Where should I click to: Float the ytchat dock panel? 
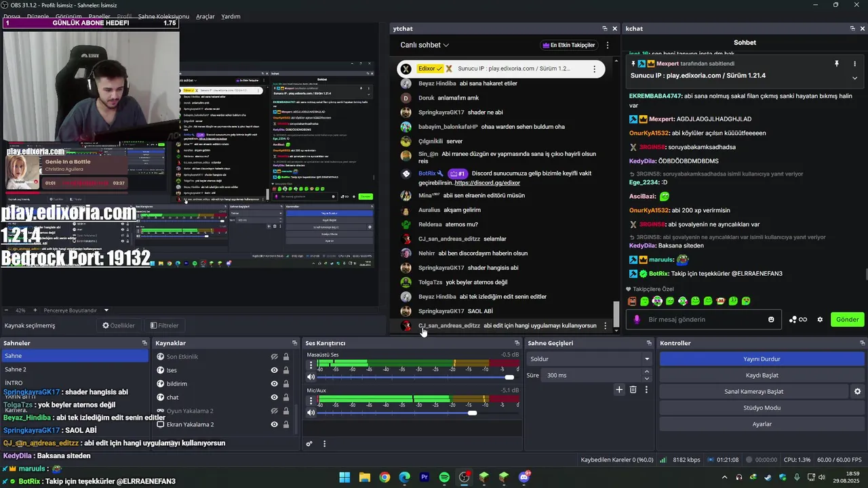coord(604,28)
